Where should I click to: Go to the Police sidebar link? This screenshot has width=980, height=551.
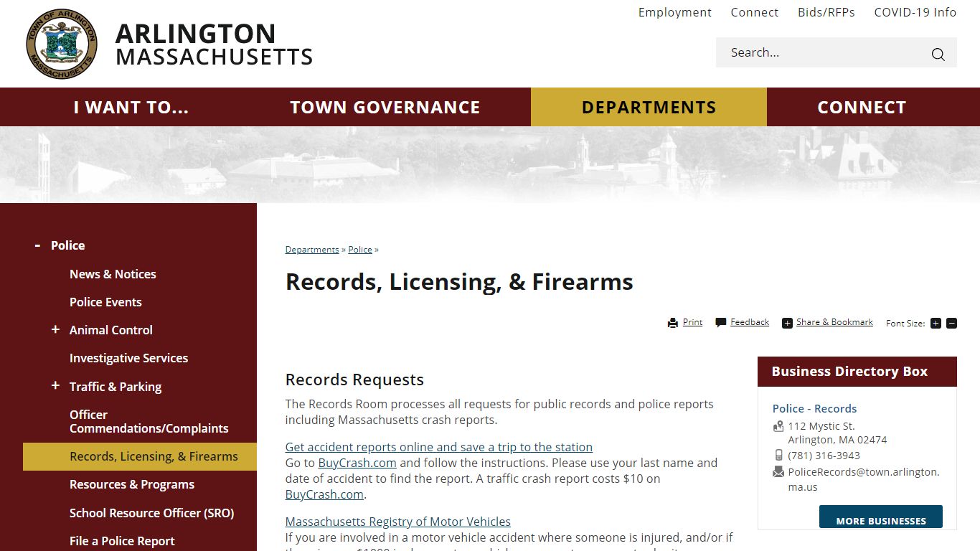(x=68, y=245)
